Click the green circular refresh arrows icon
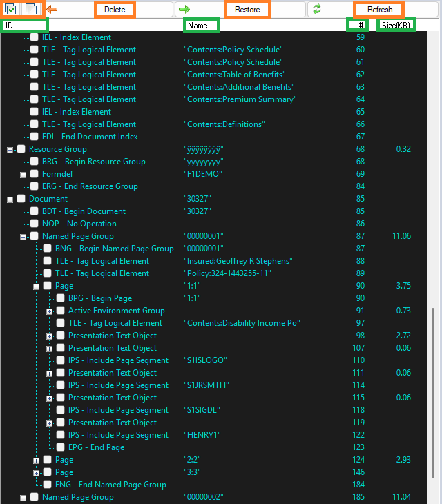 click(x=317, y=9)
